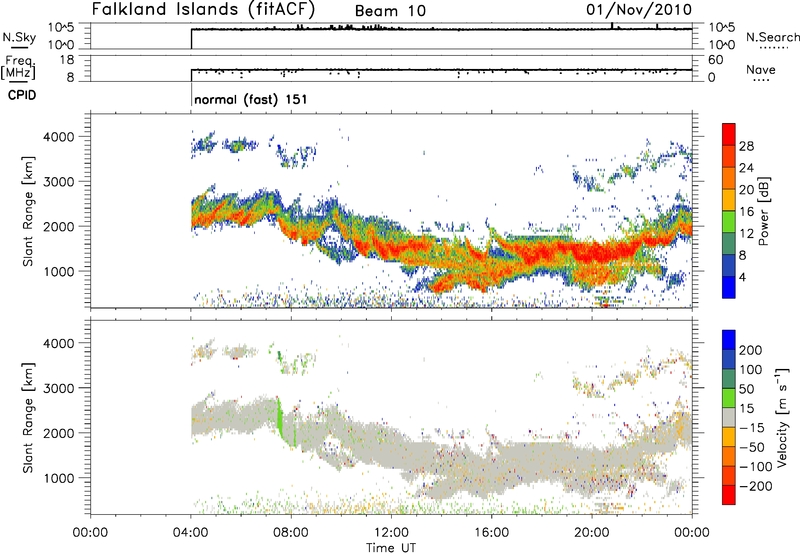The image size is (800, 554).
Task: Click the "60" Nave axis tick
Action: 715,60
